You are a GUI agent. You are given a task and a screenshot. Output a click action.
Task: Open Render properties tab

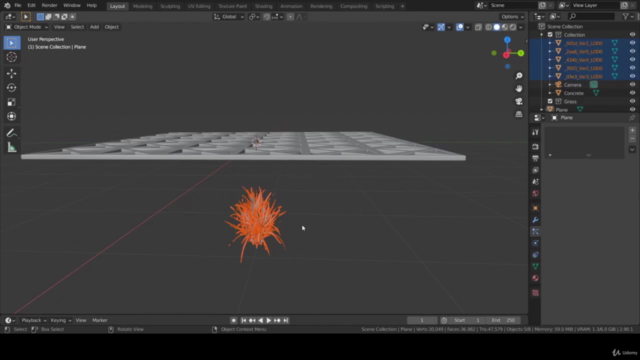(x=536, y=147)
